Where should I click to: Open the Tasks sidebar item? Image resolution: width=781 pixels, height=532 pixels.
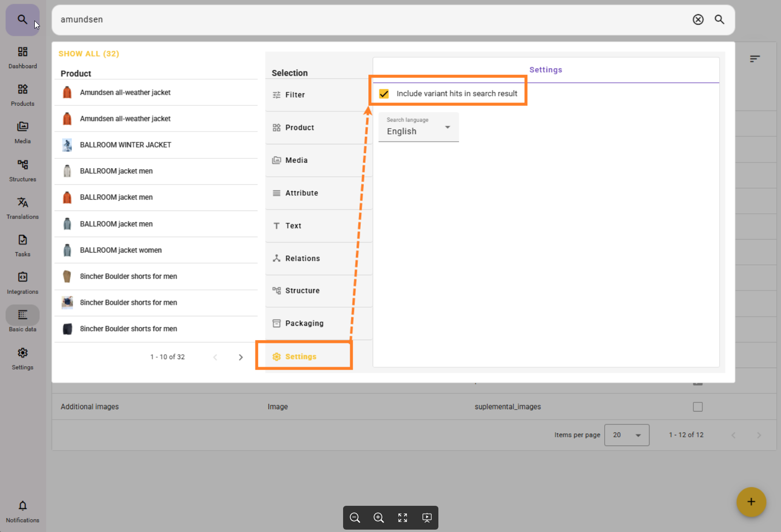pos(22,245)
